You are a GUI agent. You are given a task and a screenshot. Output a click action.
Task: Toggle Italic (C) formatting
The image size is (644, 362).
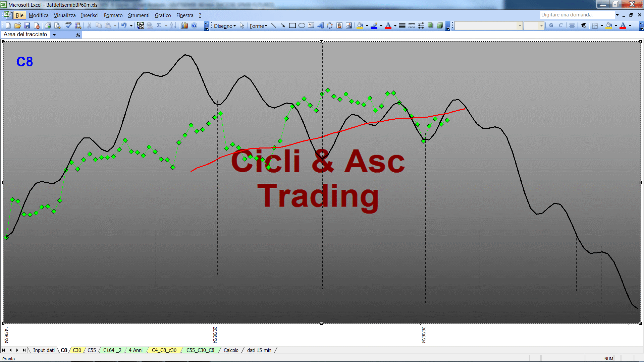(x=560, y=25)
